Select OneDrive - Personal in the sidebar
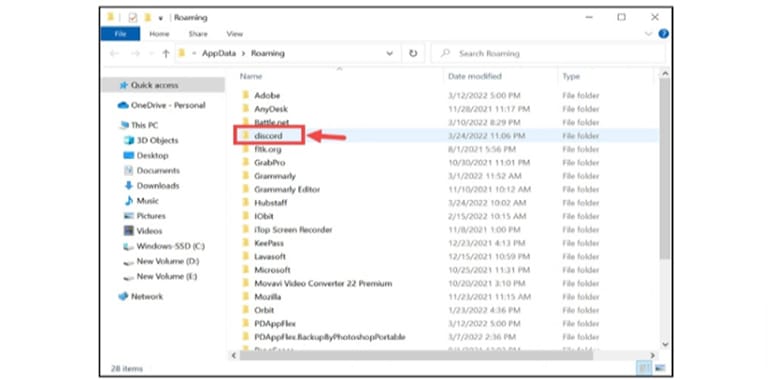Viewport: 768px width, 380px height. 163,105
